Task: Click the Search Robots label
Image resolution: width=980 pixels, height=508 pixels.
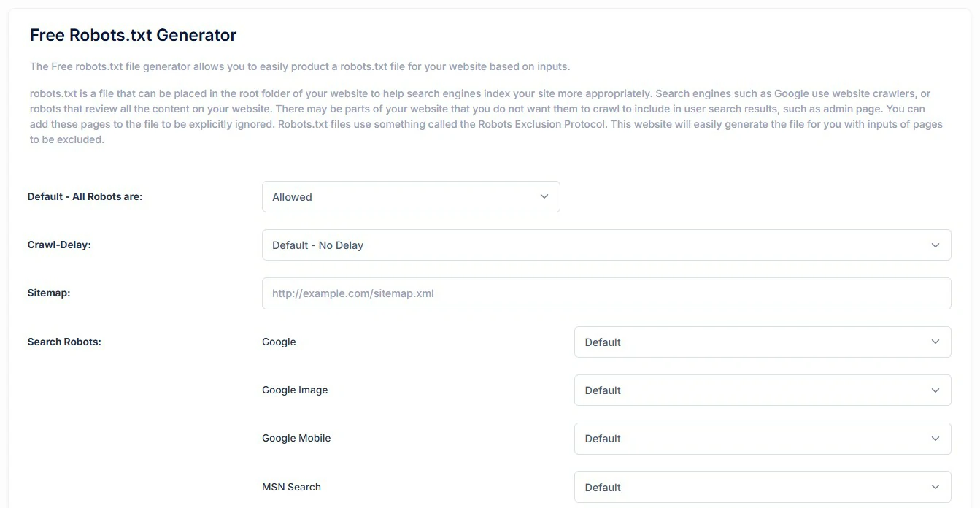Action: (64, 341)
